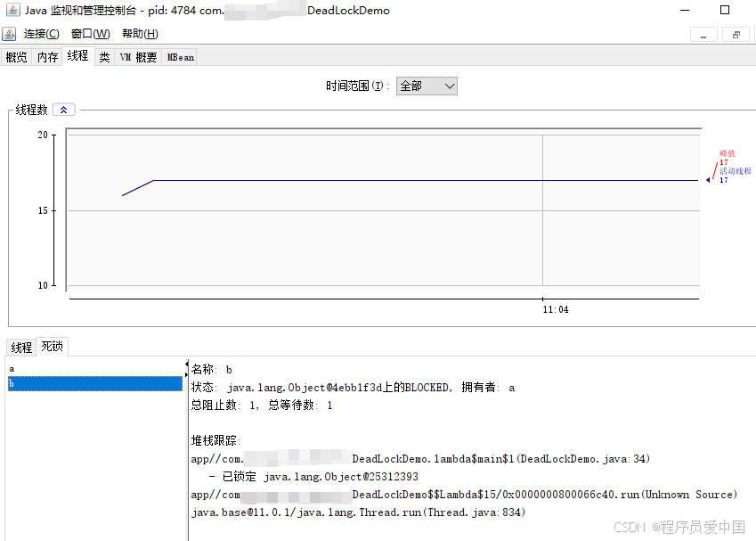Switch to the 概览 tab
Screen dimensions: 756x541
tap(16, 57)
